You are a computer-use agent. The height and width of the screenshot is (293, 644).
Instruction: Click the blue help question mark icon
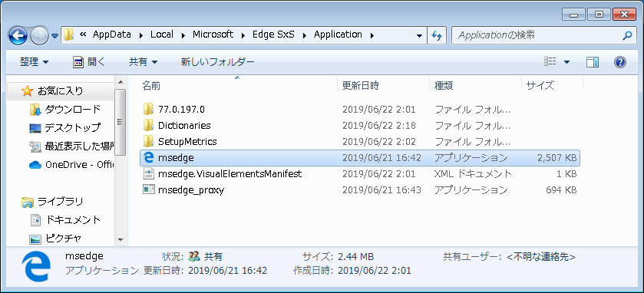click(x=619, y=62)
